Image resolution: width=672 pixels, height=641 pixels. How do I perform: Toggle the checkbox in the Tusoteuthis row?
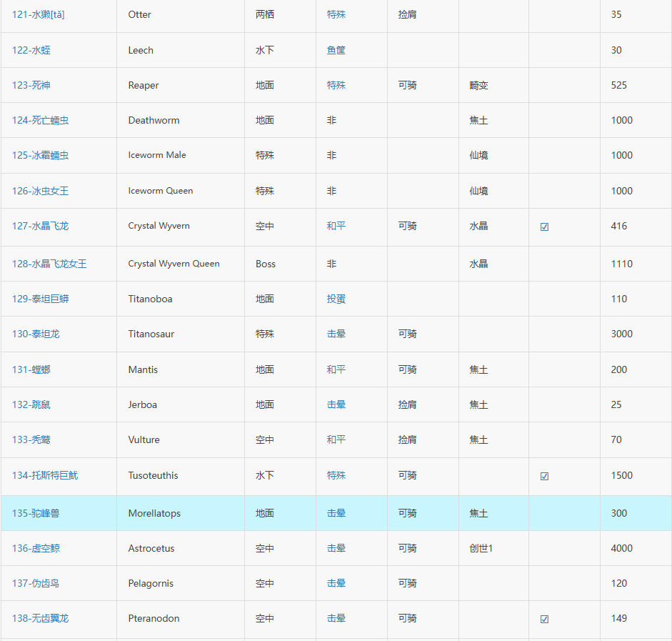pos(544,477)
